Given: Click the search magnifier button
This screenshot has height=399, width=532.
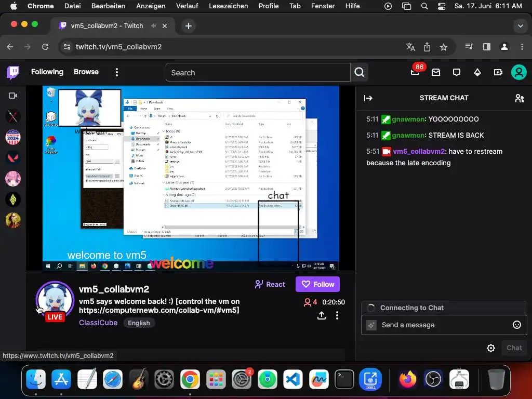Looking at the screenshot, I should coord(360,72).
